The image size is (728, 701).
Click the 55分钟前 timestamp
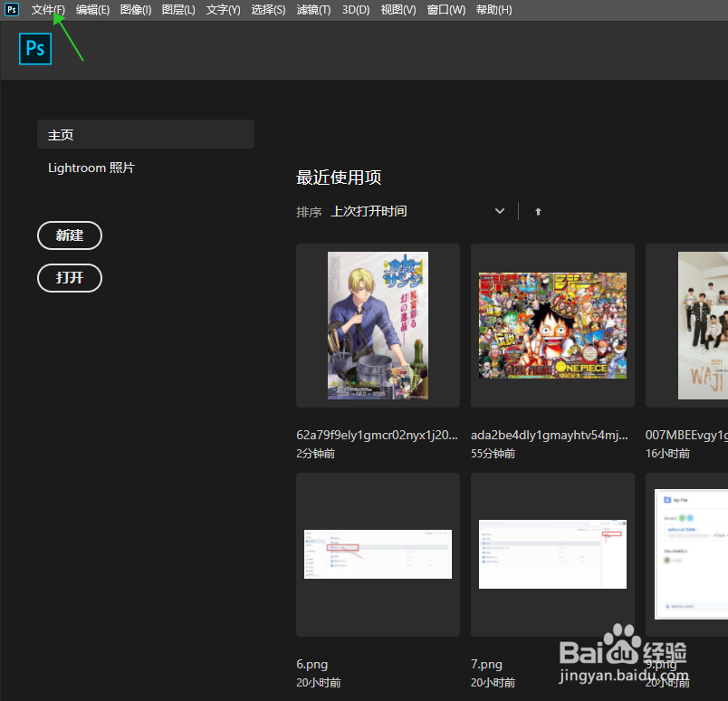493,454
